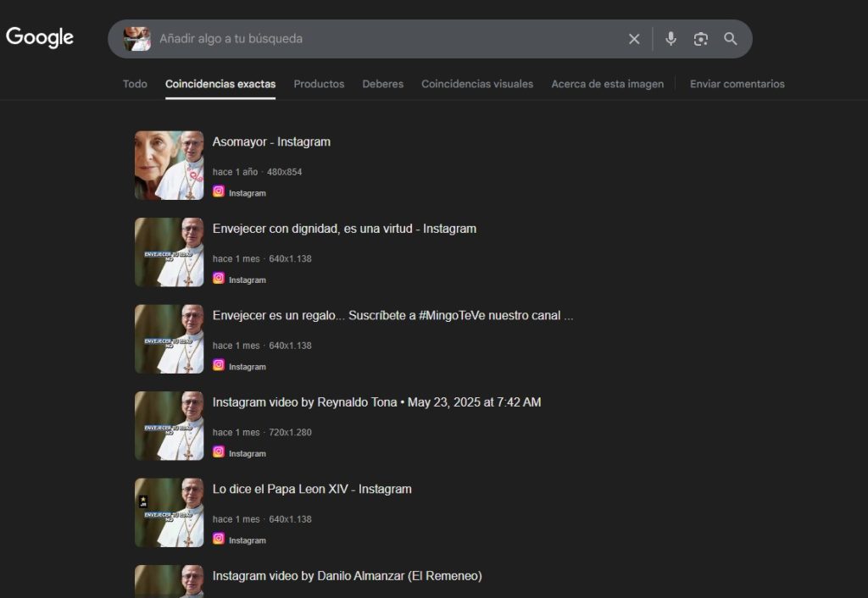Open Instagram video by Reynaldo Tona result
868x598 pixels.
(x=376, y=402)
